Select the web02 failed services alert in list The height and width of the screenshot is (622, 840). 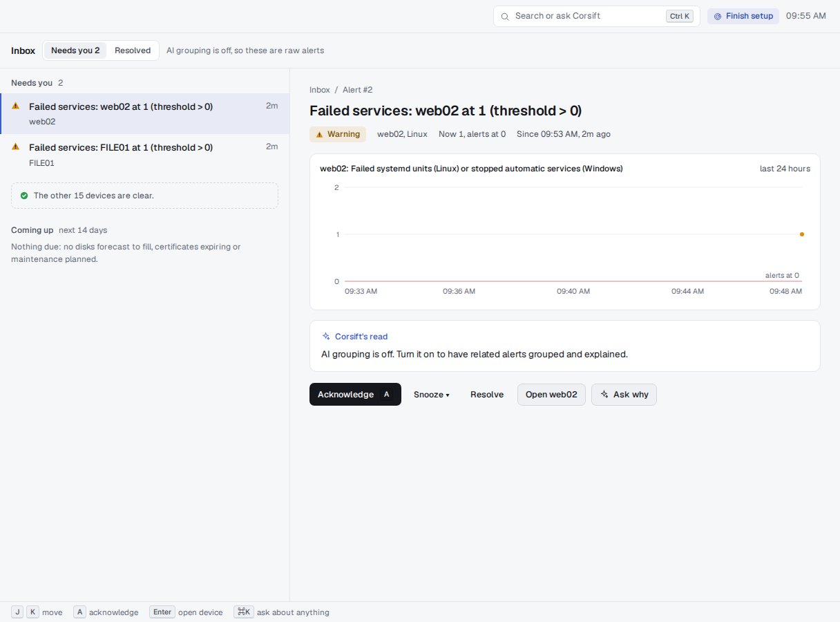tap(145, 113)
